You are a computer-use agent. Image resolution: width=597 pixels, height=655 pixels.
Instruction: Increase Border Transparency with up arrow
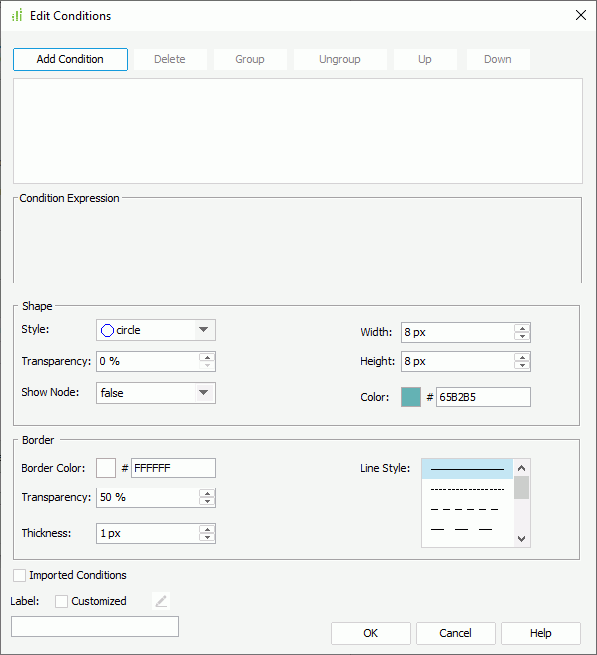click(x=207, y=494)
